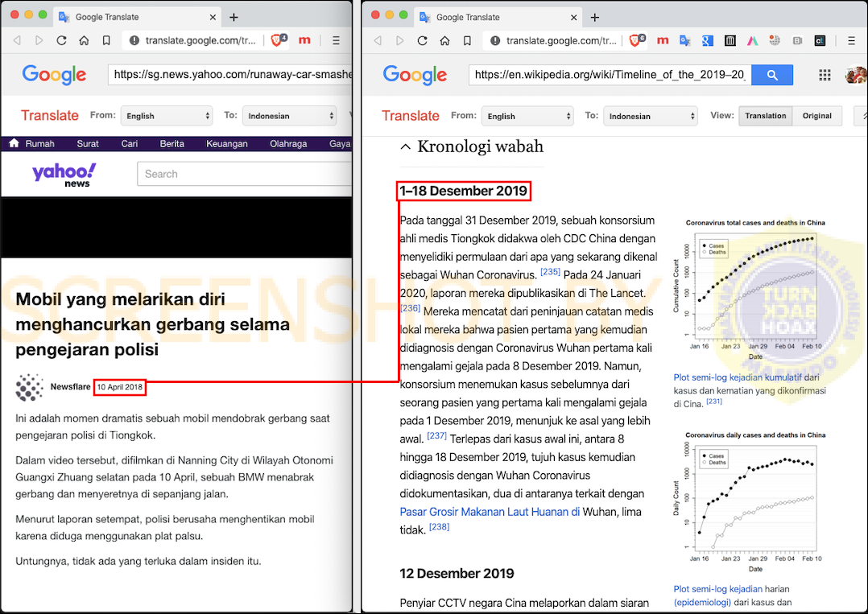Click the Translate heading in the left window
This screenshot has height=614, width=868.
[x=50, y=116]
